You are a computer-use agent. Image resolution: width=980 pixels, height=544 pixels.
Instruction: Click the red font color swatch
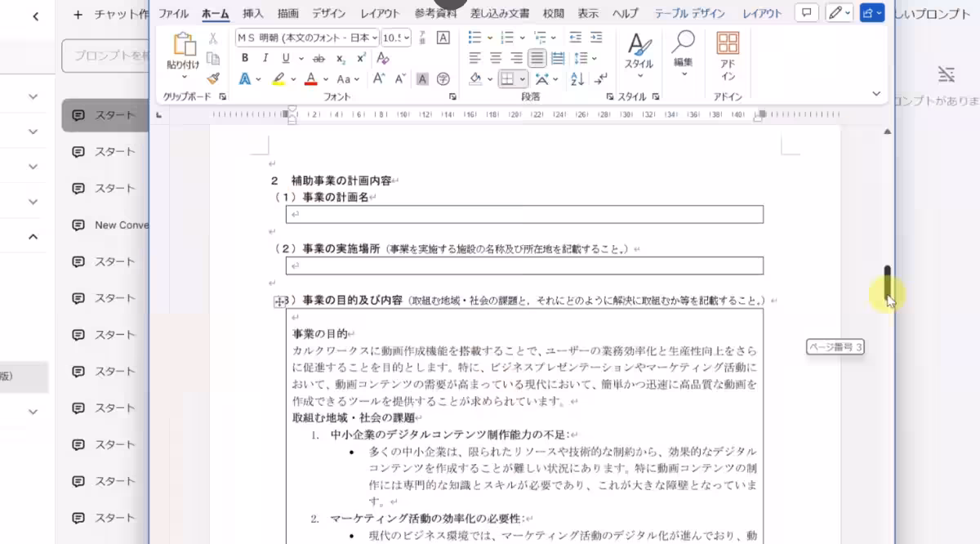(x=310, y=78)
